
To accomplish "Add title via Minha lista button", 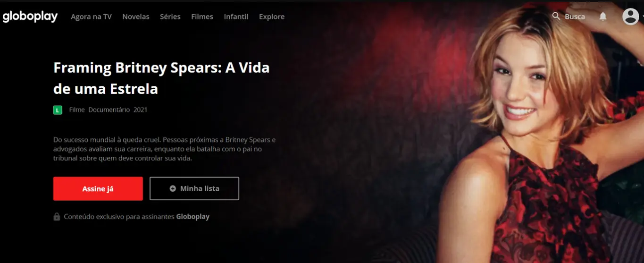I will [194, 189].
